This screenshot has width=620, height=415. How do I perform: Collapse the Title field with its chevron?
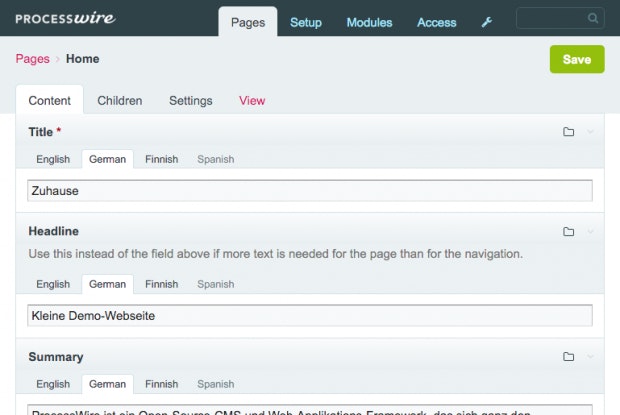tap(590, 132)
